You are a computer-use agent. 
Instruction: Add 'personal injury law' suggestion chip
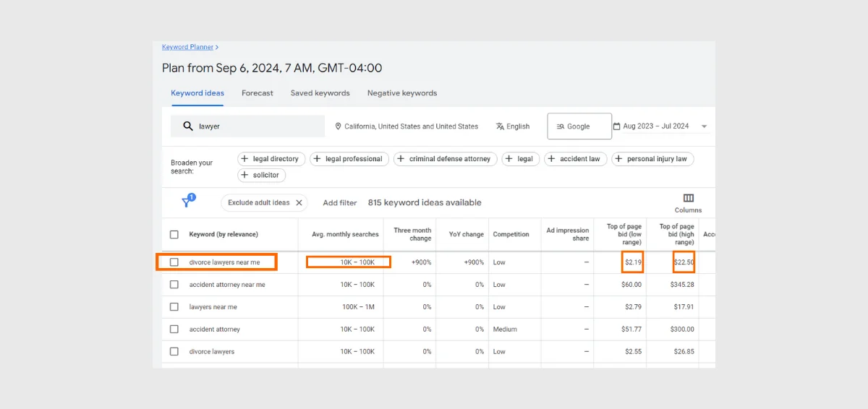tap(652, 159)
